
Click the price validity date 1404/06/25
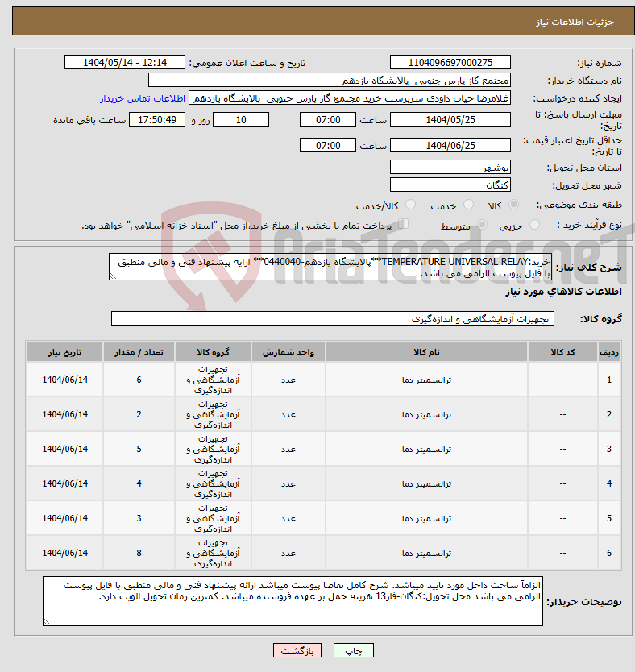click(x=450, y=146)
